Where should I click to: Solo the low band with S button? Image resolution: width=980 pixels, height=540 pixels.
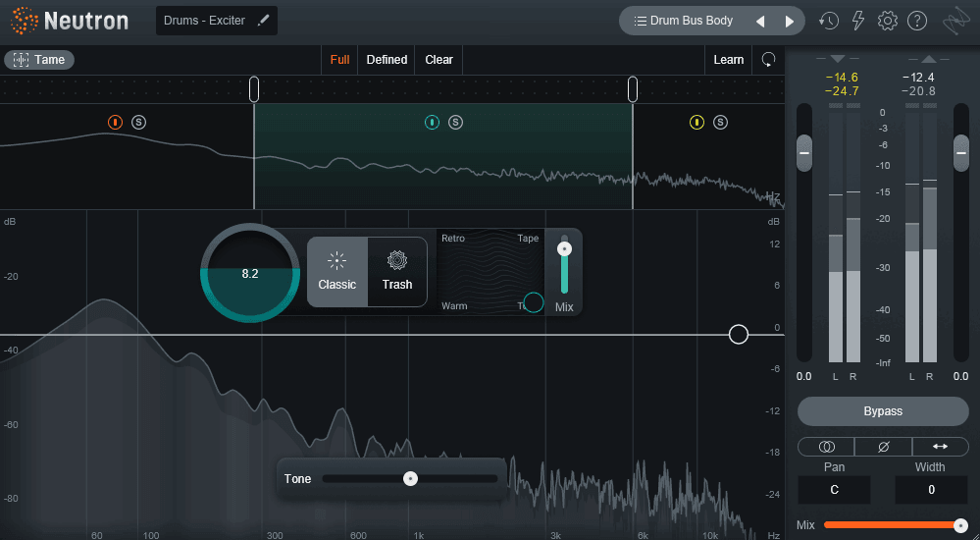138,122
